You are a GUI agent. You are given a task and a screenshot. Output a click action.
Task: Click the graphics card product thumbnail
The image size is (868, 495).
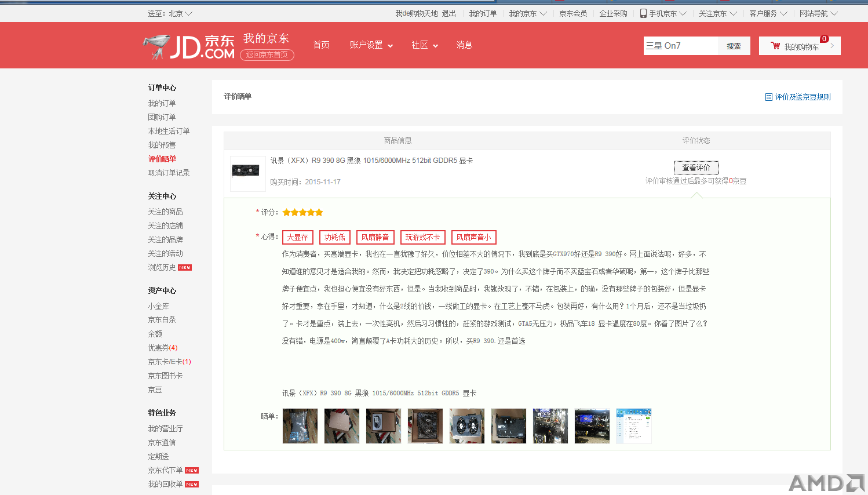[x=248, y=174]
